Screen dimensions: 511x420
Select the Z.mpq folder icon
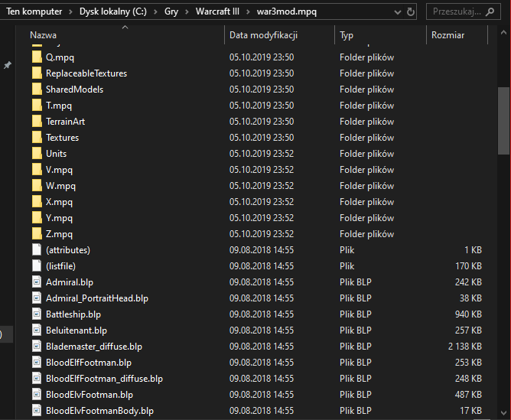[37, 233]
